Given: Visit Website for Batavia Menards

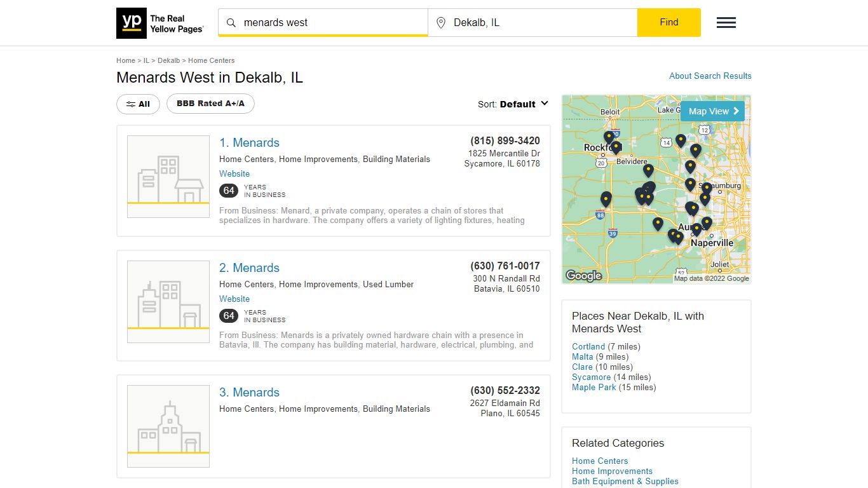Looking at the screenshot, I should pyautogui.click(x=234, y=299).
